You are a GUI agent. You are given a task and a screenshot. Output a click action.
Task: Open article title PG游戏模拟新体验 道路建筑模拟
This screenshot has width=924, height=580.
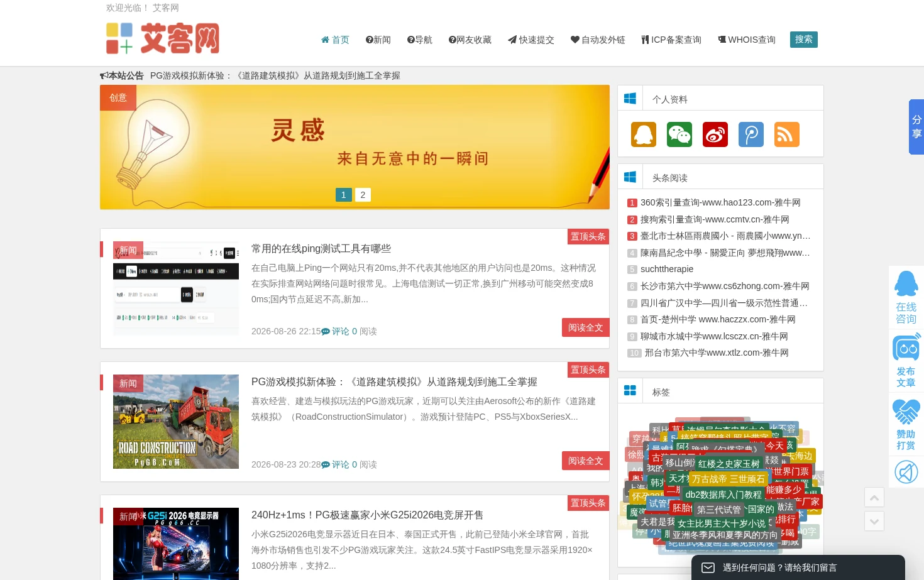394,382
